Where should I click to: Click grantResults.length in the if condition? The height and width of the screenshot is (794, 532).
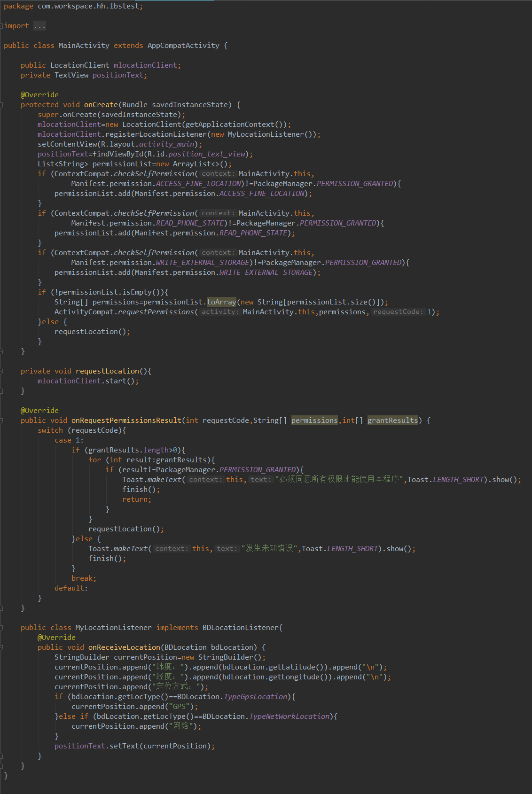coord(128,450)
